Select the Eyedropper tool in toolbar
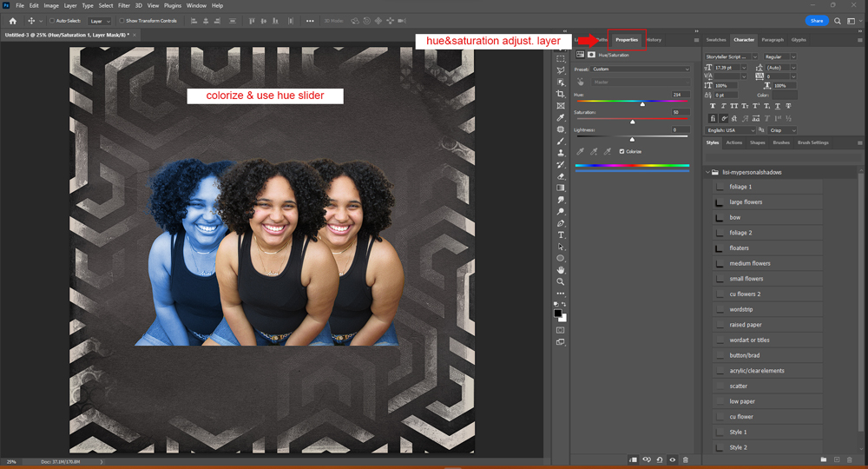This screenshot has width=868, height=469. coord(560,117)
